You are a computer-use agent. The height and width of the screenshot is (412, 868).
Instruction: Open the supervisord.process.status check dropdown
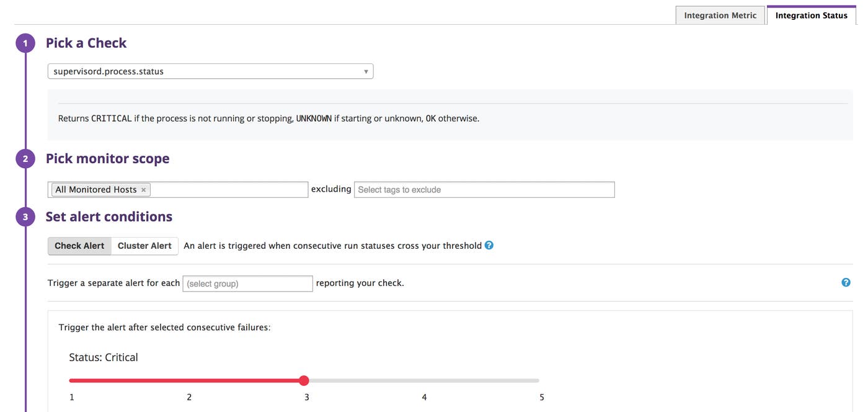click(x=210, y=71)
